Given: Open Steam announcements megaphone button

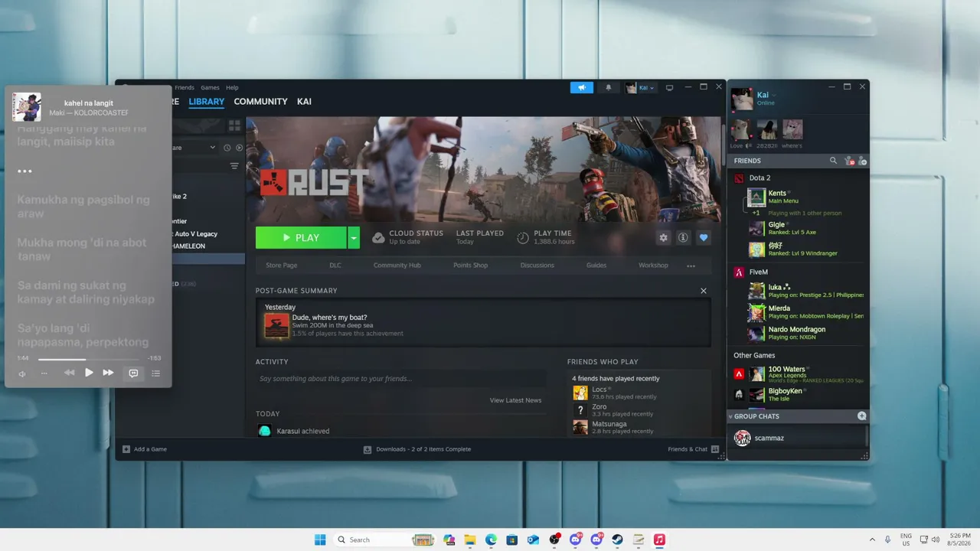Looking at the screenshot, I should click(x=582, y=87).
